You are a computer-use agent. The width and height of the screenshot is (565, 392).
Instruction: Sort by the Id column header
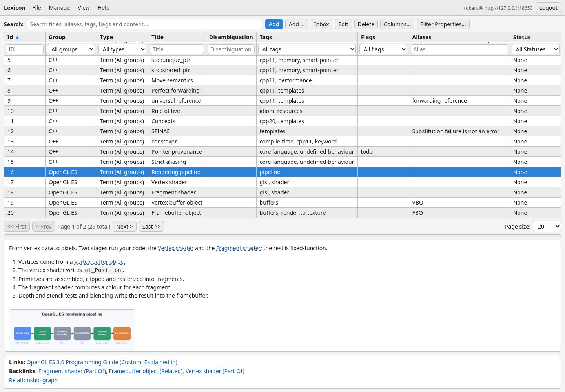[25, 37]
